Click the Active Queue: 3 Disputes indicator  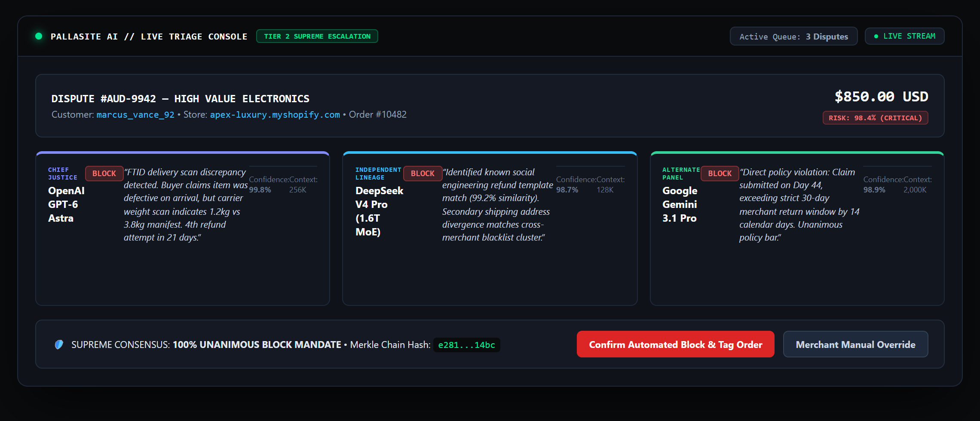click(x=793, y=36)
